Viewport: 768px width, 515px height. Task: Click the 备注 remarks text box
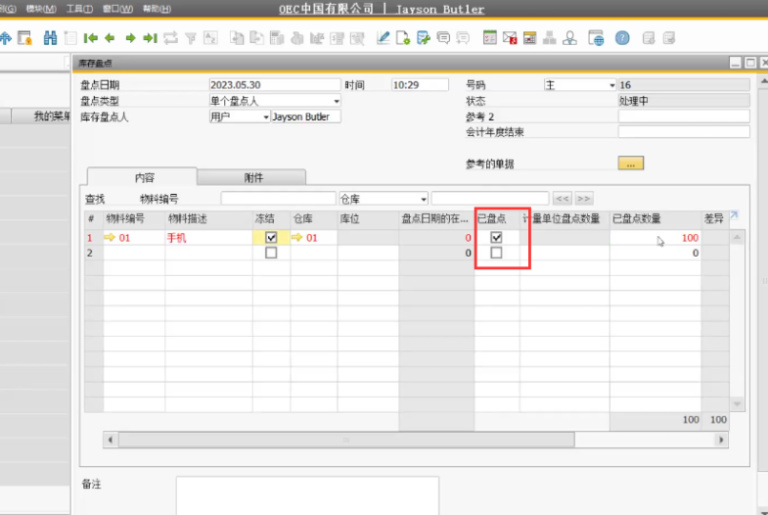(x=307, y=495)
